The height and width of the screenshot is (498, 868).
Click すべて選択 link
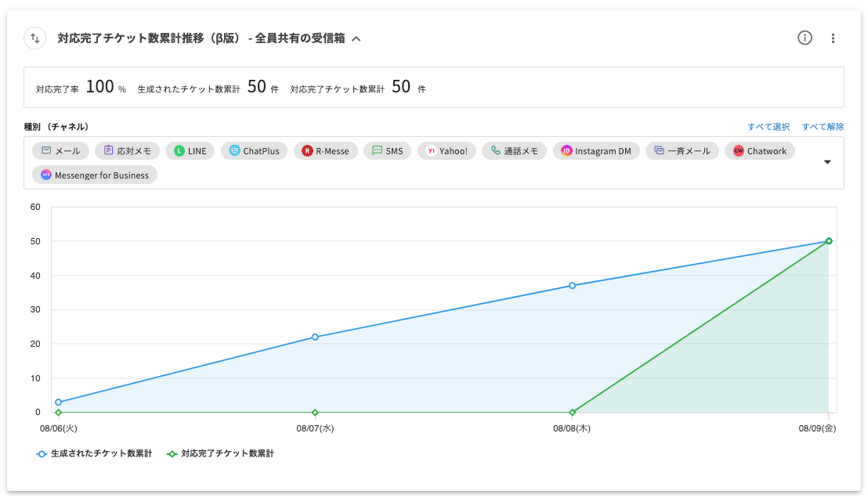(768, 127)
